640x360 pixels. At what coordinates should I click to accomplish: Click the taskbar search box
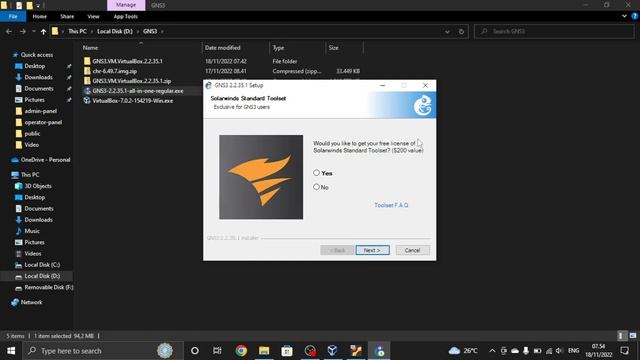(x=102, y=351)
